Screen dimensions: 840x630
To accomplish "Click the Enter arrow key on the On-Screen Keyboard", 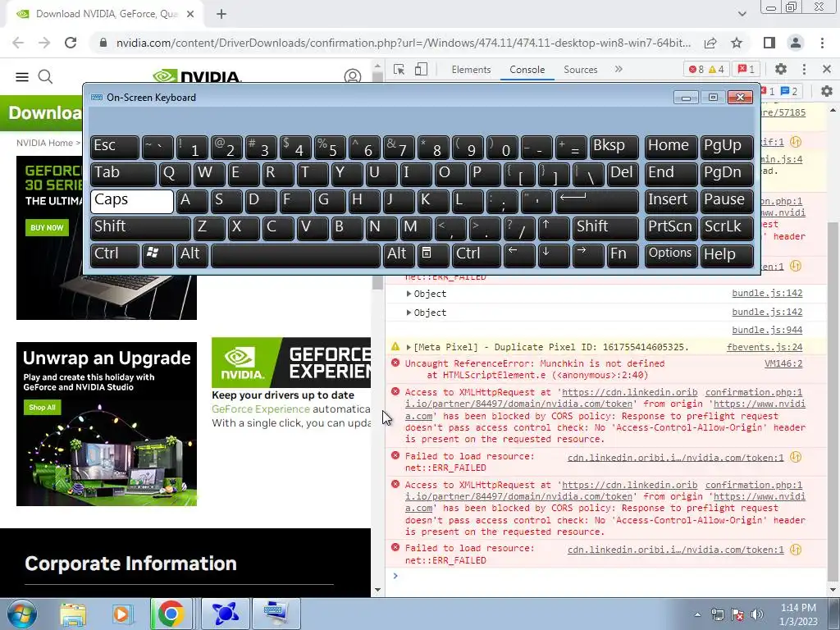I will pyautogui.click(x=597, y=202).
